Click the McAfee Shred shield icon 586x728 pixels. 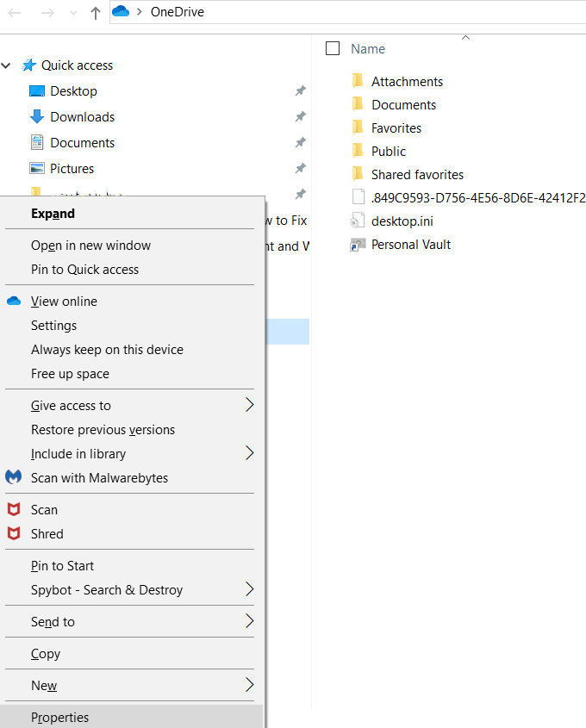(x=14, y=533)
